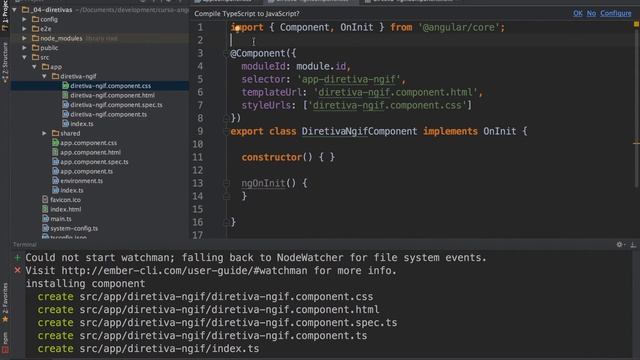This screenshot has height=360, width=640.
Task: Click the src folder icon
Action: [36, 57]
